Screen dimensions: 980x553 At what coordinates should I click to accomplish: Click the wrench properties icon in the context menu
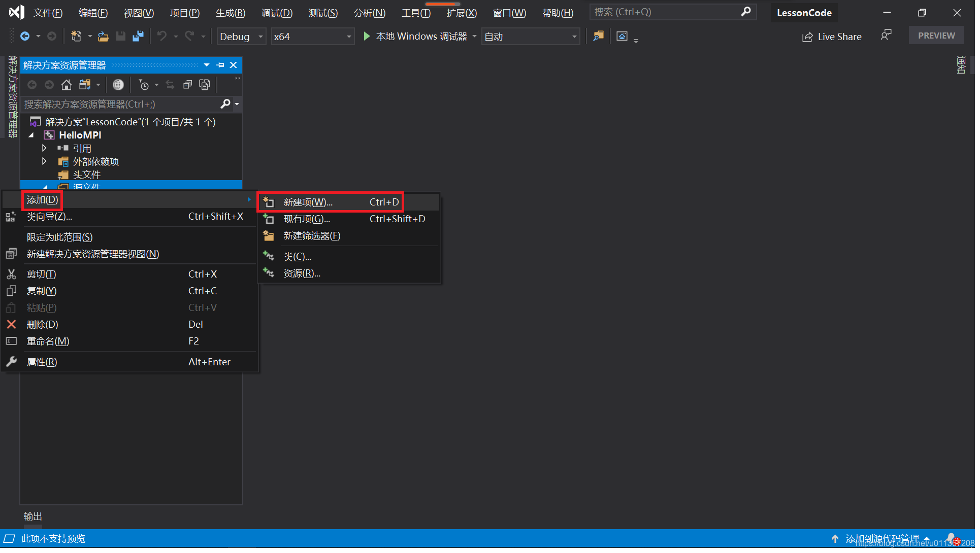[x=11, y=362]
